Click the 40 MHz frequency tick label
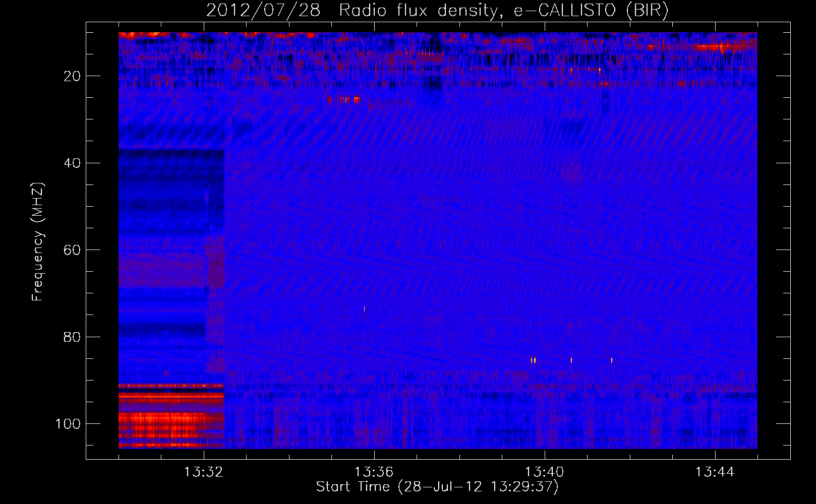Image resolution: width=816 pixels, height=504 pixels. click(73, 163)
